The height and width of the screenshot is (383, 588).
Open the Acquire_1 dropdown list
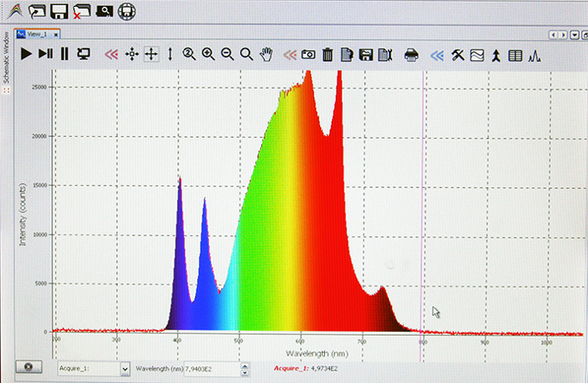(x=126, y=368)
